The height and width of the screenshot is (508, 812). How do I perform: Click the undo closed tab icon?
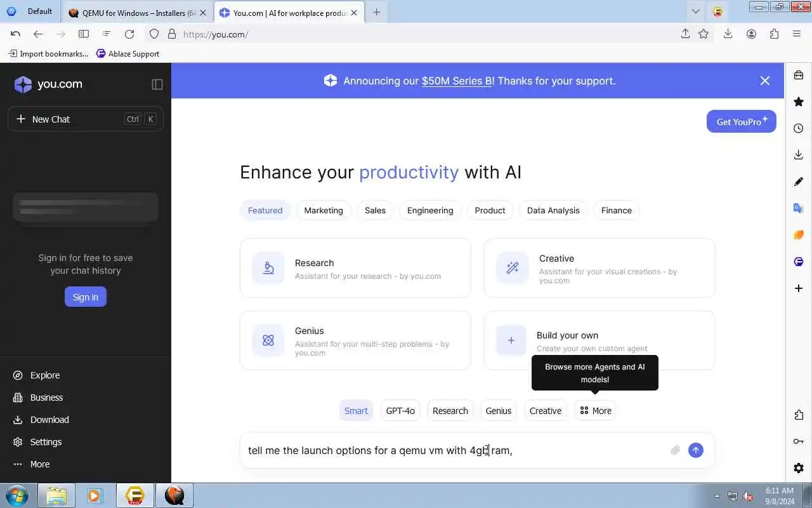(15, 34)
